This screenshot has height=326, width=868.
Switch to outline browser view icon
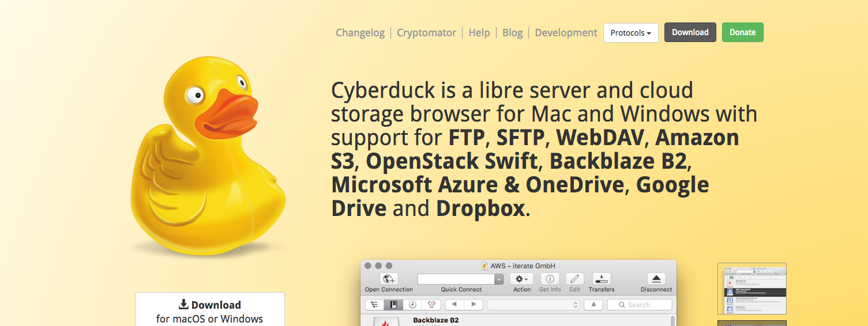(x=374, y=305)
